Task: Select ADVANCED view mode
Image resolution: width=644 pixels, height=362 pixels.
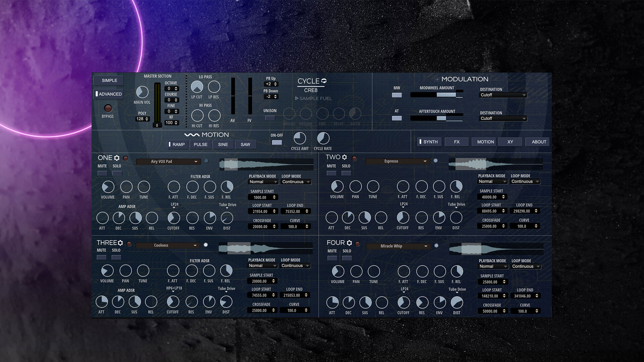Action: (x=109, y=94)
